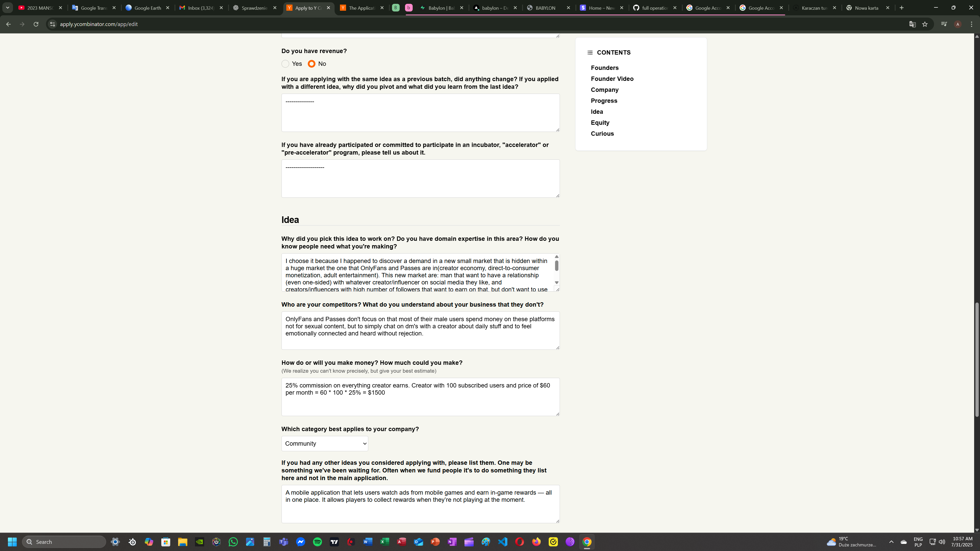Screen dimensions: 980x551
Task: Show hidden system tray icons chevron
Action: [891, 542]
